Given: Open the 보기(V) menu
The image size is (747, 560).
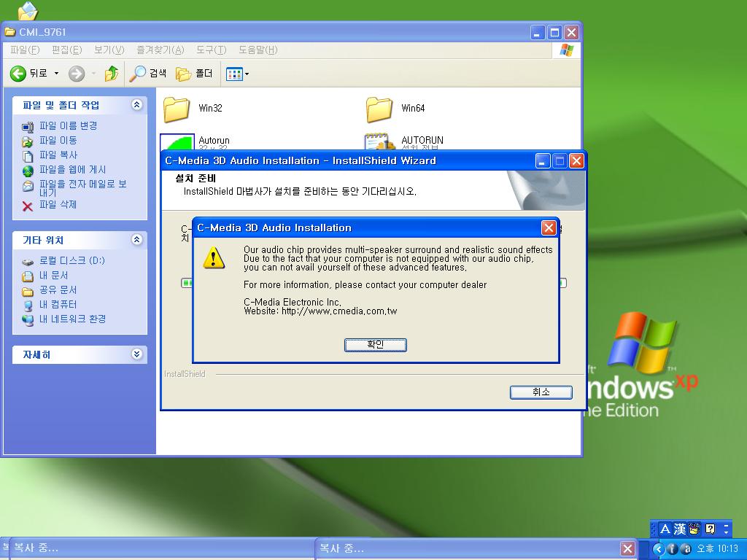Looking at the screenshot, I should point(109,50).
